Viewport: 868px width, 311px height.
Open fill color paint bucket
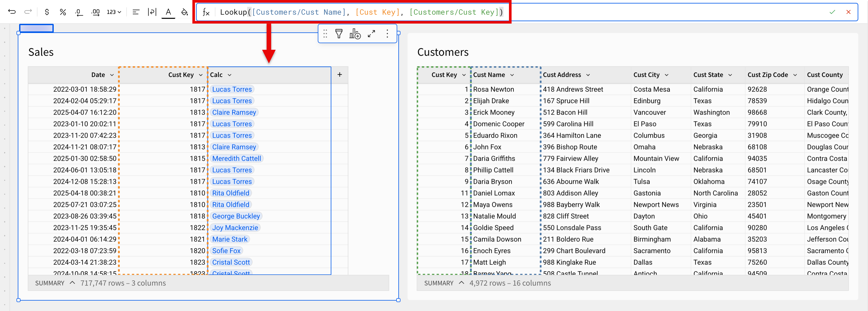(x=184, y=12)
